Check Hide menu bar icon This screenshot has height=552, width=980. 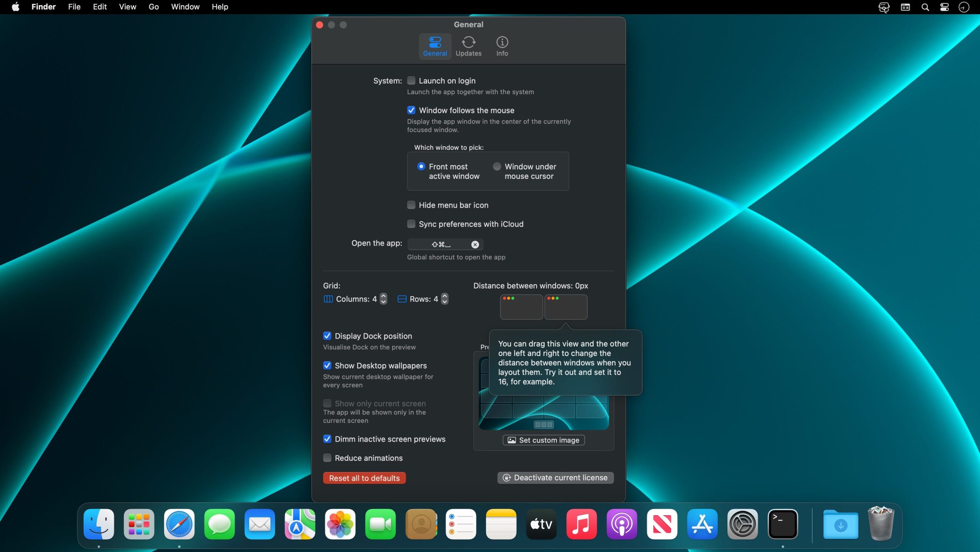pyautogui.click(x=411, y=205)
